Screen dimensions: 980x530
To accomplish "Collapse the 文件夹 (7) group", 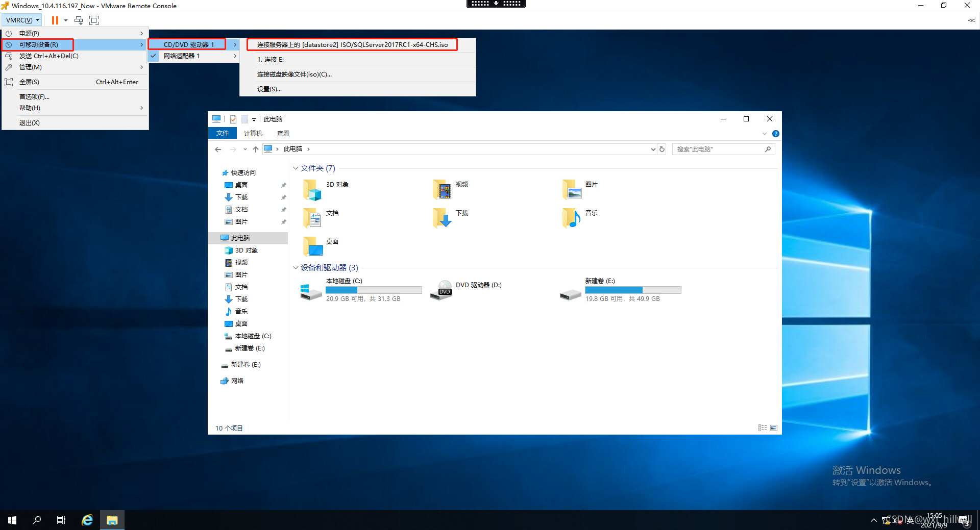I will click(x=296, y=168).
